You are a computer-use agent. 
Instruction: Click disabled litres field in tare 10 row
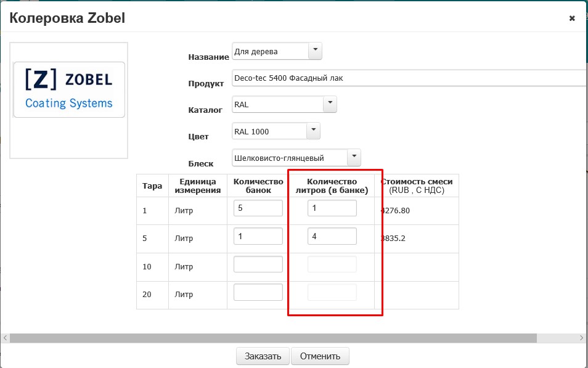(x=332, y=264)
